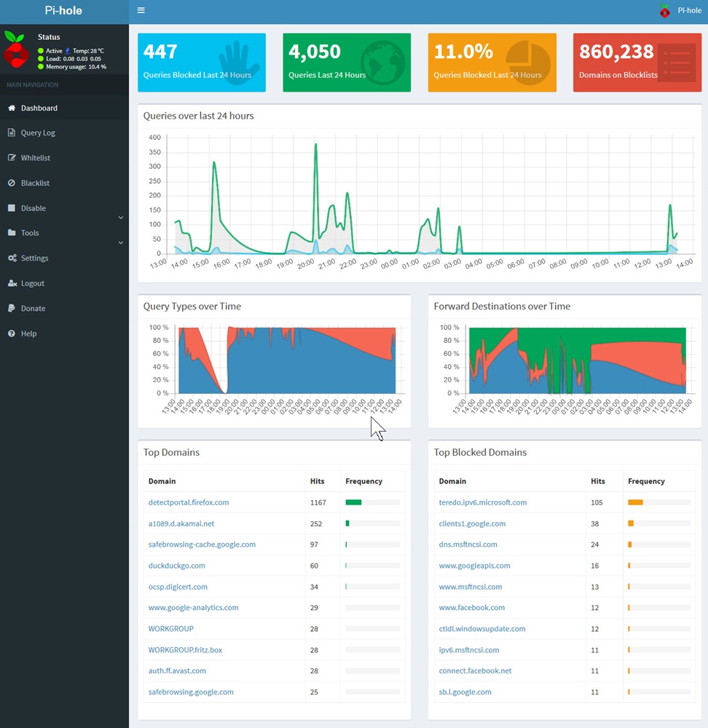
Task: Click the Donate PayPal icon
Action: (x=12, y=308)
